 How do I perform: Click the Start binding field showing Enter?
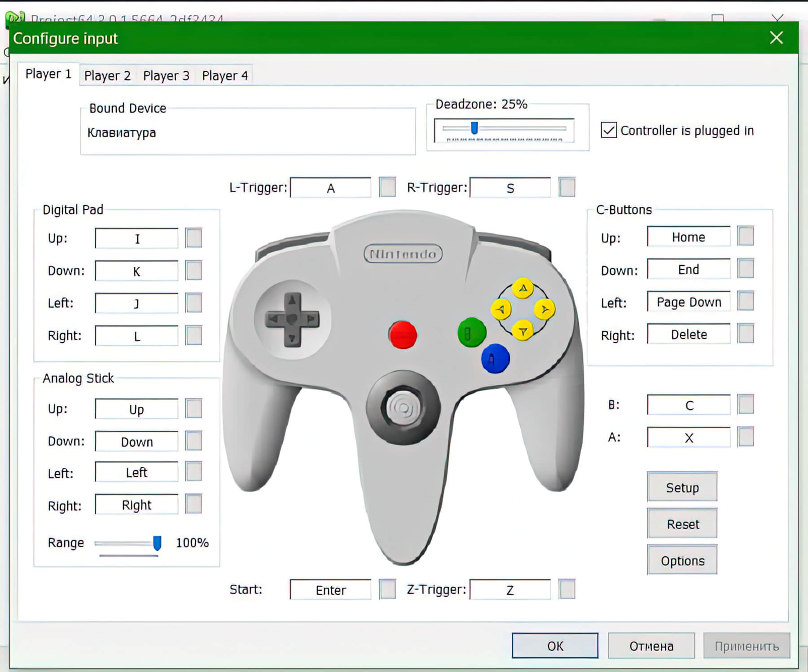pyautogui.click(x=330, y=589)
